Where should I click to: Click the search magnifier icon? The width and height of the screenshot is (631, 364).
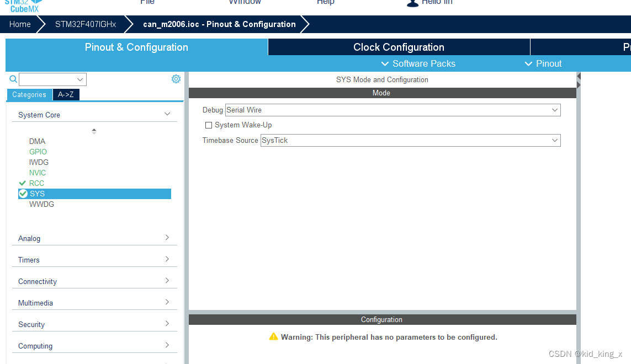[x=13, y=79]
